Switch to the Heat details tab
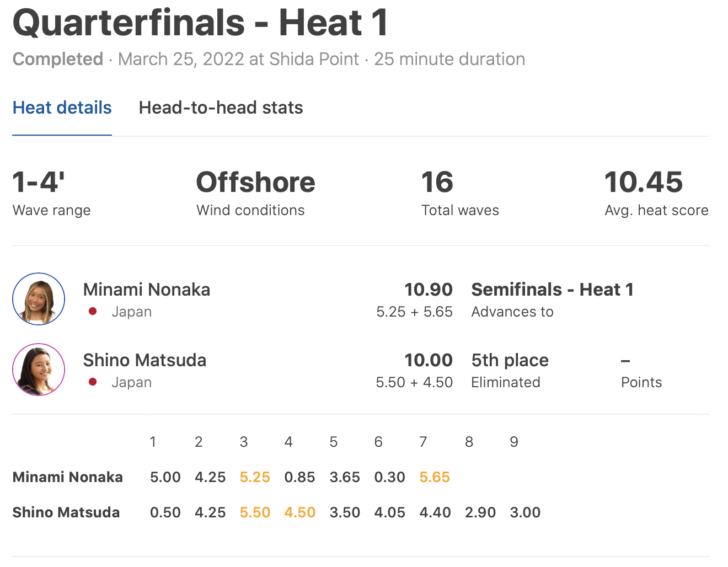 (x=62, y=108)
